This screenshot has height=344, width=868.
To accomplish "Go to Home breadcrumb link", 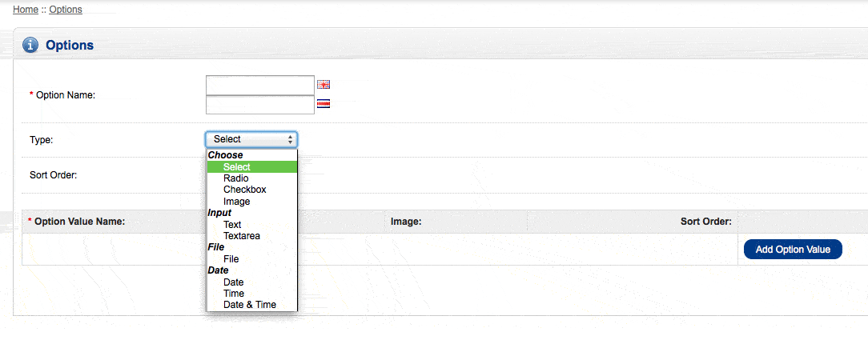I will pyautogui.click(x=26, y=10).
